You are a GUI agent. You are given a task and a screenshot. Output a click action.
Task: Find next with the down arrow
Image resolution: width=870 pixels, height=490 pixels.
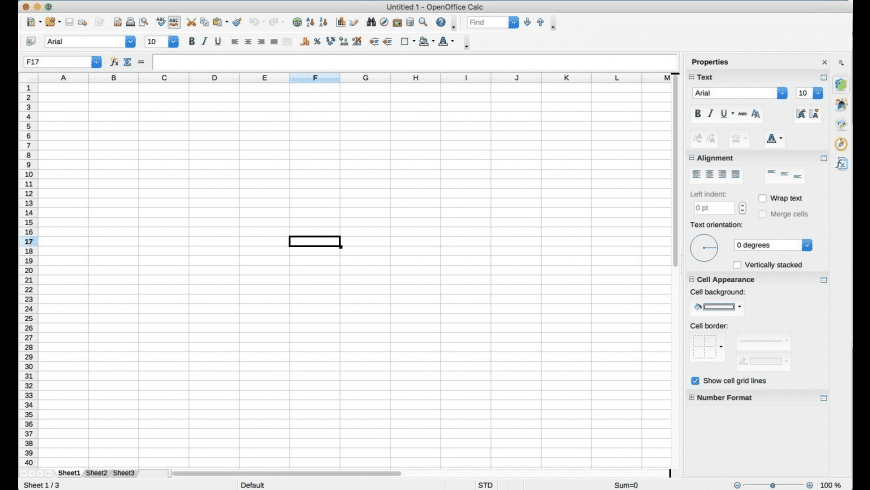pyautogui.click(x=527, y=22)
